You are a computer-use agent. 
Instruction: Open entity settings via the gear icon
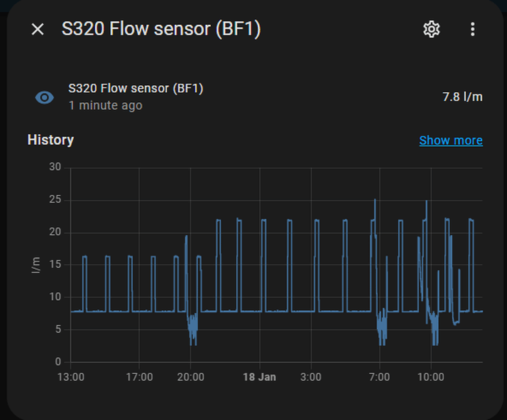point(432,29)
